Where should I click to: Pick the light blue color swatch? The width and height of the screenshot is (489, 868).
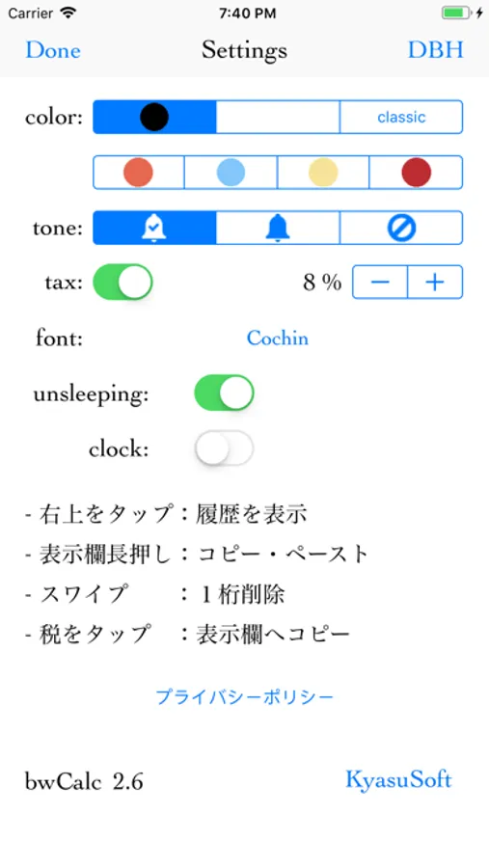(231, 173)
